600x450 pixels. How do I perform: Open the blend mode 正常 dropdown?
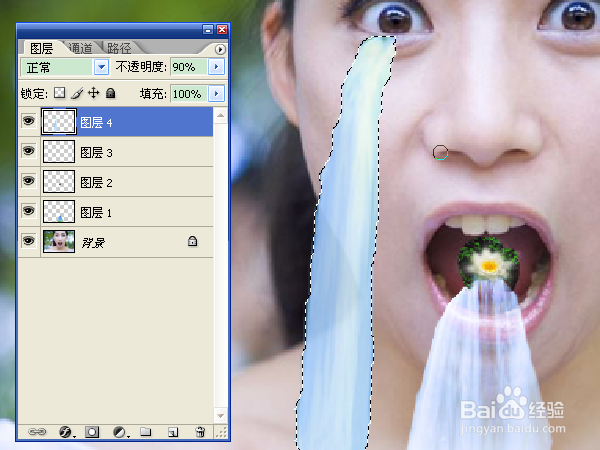tap(101, 67)
